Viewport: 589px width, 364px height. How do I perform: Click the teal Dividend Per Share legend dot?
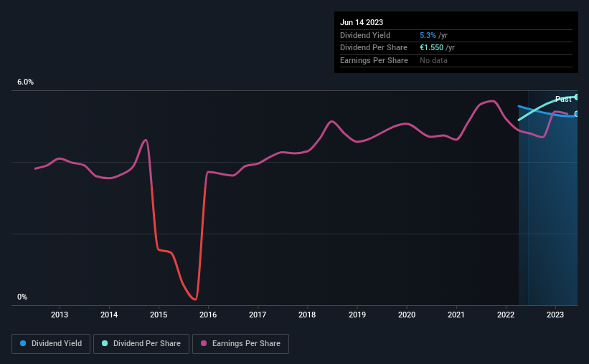(105, 343)
